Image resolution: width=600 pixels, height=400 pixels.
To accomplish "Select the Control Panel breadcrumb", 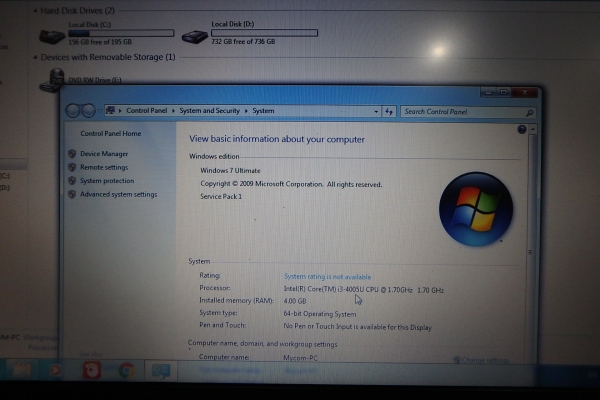I will (x=147, y=110).
